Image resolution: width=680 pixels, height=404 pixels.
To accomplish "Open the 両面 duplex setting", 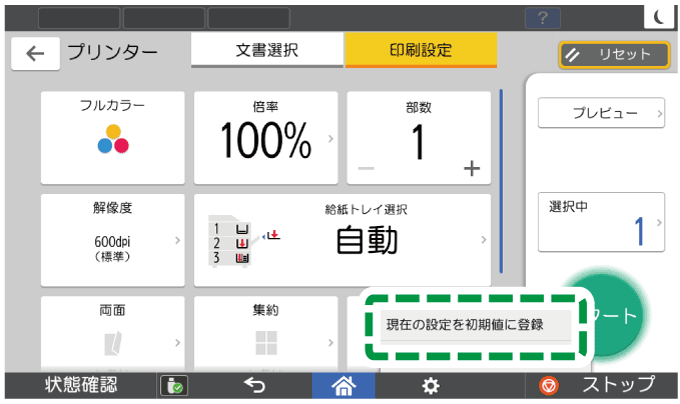I will pos(113,333).
